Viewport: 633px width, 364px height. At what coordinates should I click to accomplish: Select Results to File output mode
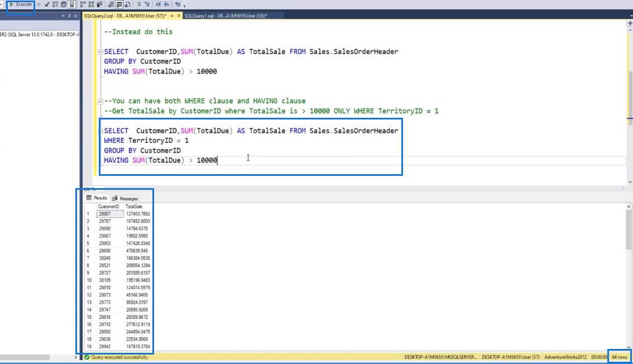(128, 4)
